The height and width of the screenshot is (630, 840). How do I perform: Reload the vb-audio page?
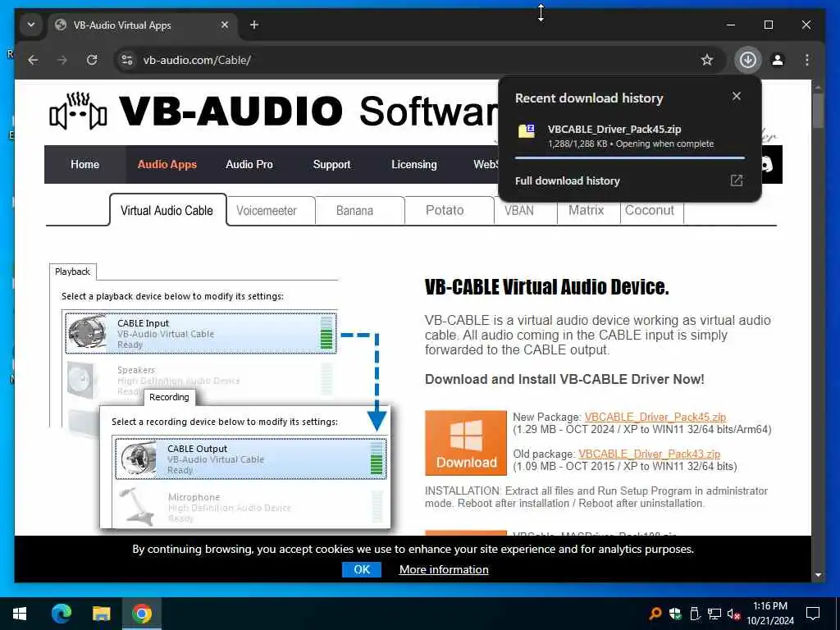pos(92,60)
